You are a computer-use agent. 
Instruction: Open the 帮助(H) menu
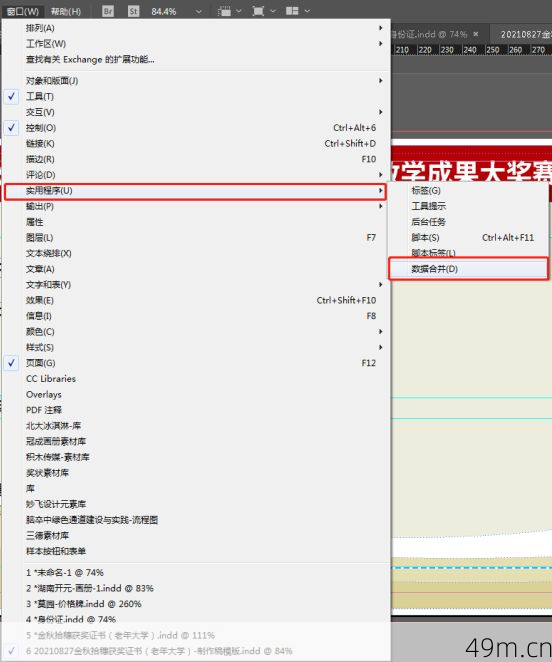(65, 11)
